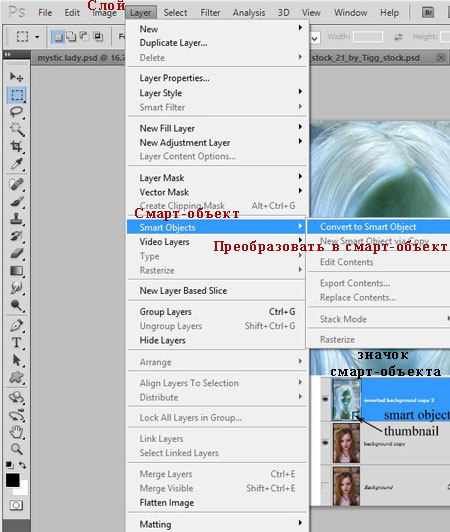The image size is (450, 532).
Task: Select the Brush tool
Action: click(x=16, y=202)
